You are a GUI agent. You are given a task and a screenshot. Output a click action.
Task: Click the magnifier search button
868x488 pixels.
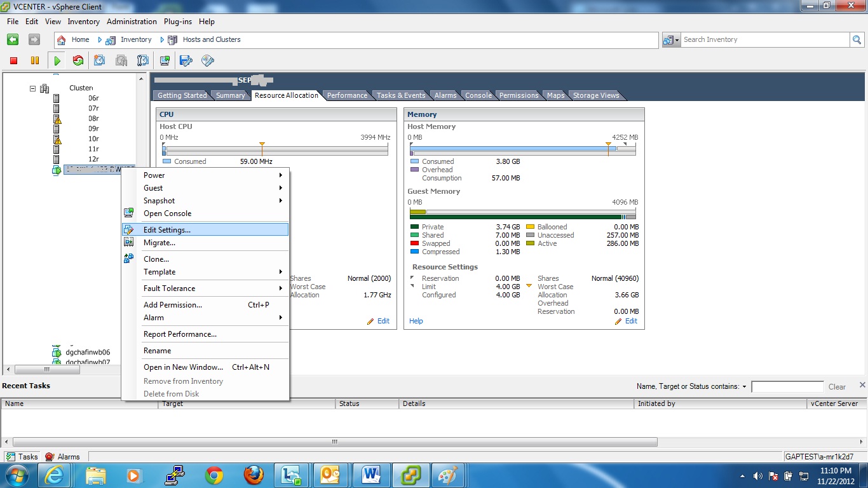[x=857, y=39]
